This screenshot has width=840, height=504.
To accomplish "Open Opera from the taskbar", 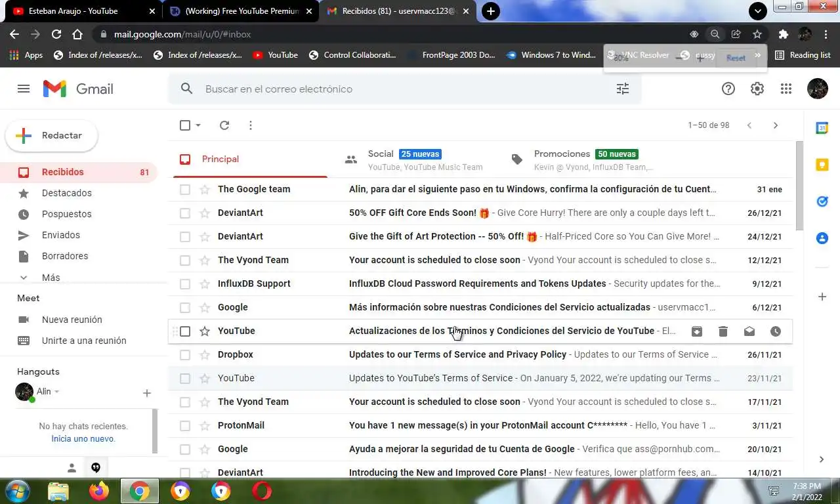I will tap(262, 491).
